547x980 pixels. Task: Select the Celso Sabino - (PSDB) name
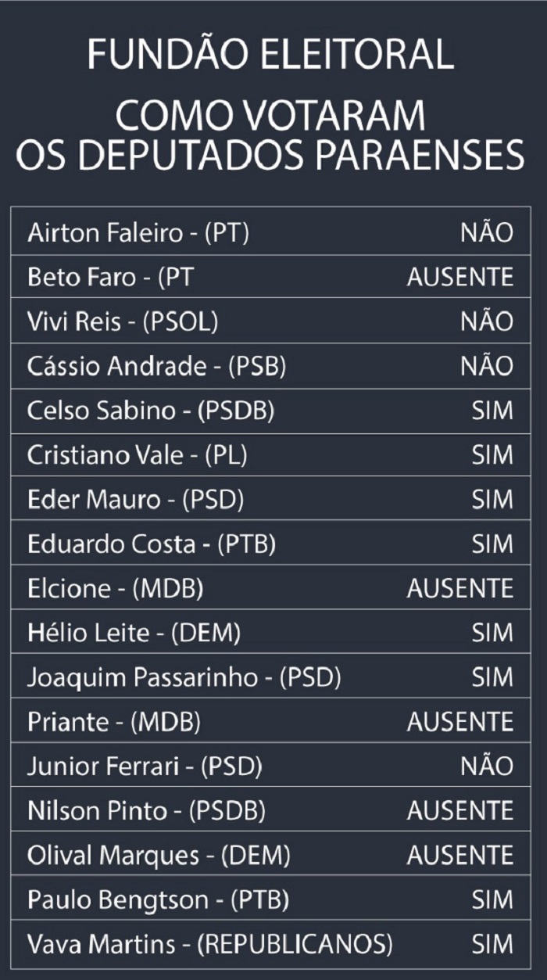click(151, 411)
